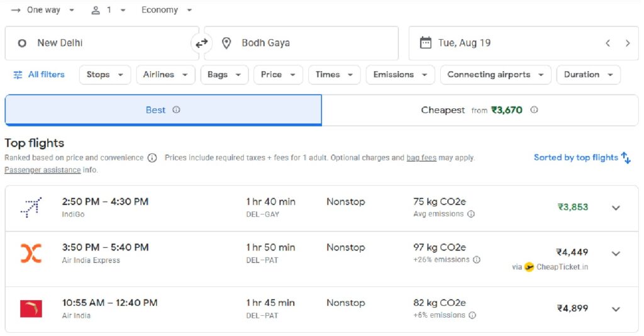Click the Tue, Aug 19 date field

tap(524, 43)
